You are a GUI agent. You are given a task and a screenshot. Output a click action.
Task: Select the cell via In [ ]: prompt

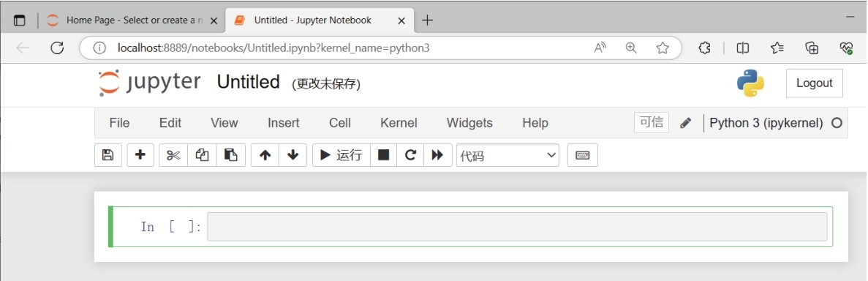point(171,227)
